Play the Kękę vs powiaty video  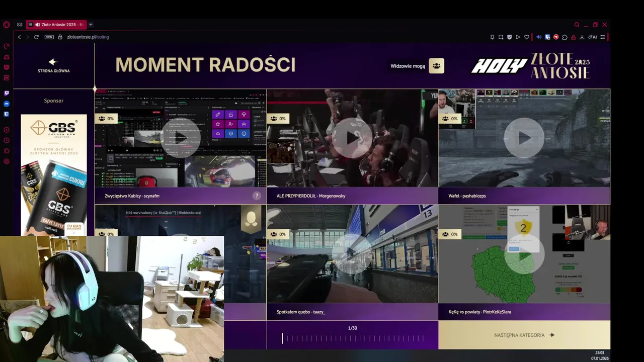(x=524, y=254)
